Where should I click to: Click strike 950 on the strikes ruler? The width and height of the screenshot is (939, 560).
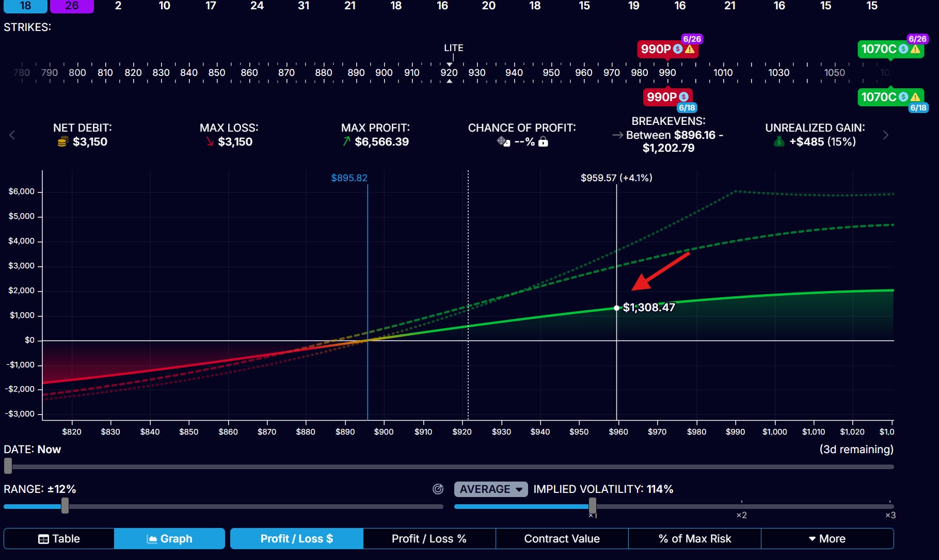(x=551, y=72)
